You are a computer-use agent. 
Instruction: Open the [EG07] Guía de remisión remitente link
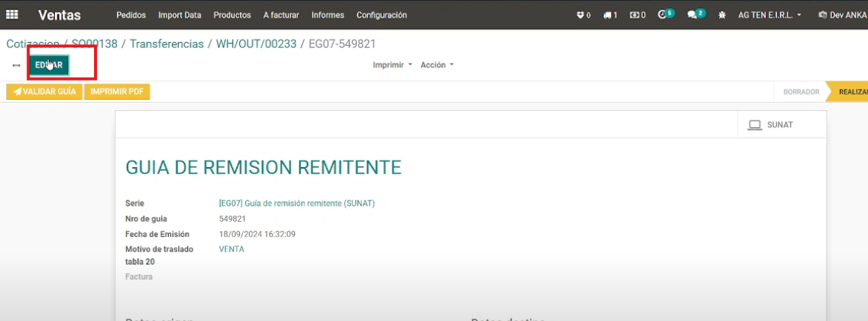point(297,203)
